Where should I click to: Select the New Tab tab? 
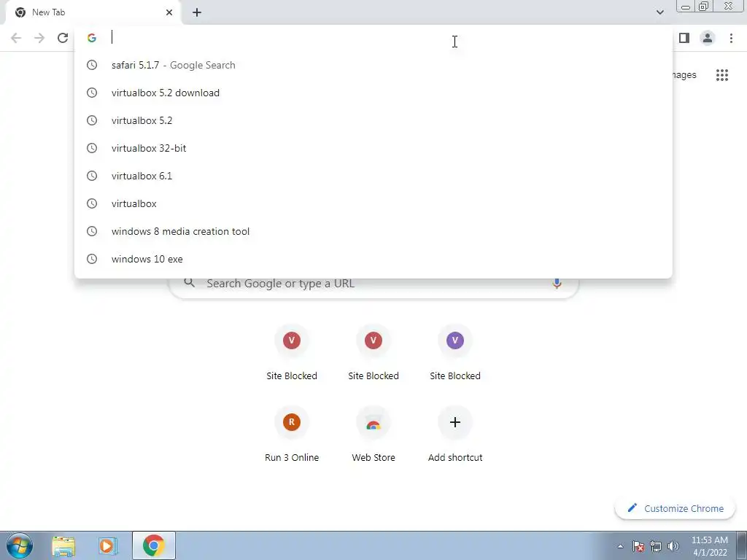pyautogui.click(x=93, y=12)
